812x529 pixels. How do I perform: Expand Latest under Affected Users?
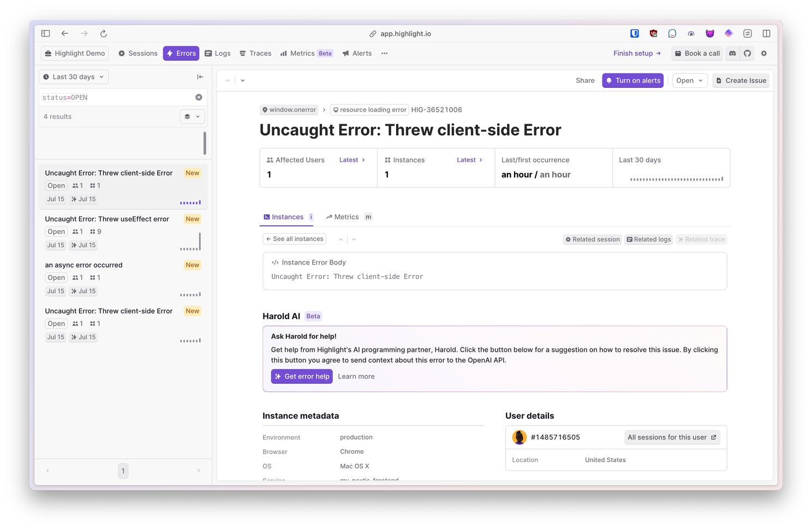[x=352, y=160]
